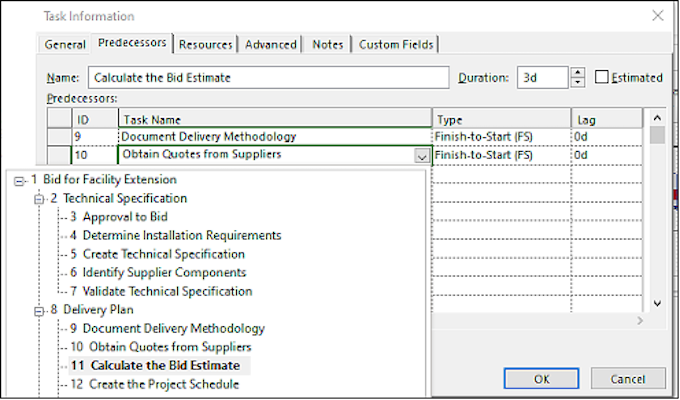Switch to the Advanced tab
The width and height of the screenshot is (680, 400).
[271, 45]
